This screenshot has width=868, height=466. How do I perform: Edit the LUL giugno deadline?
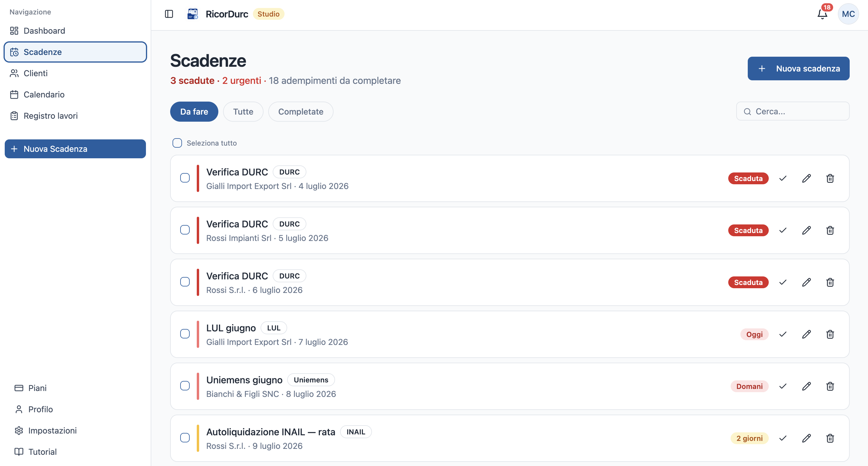tap(806, 334)
